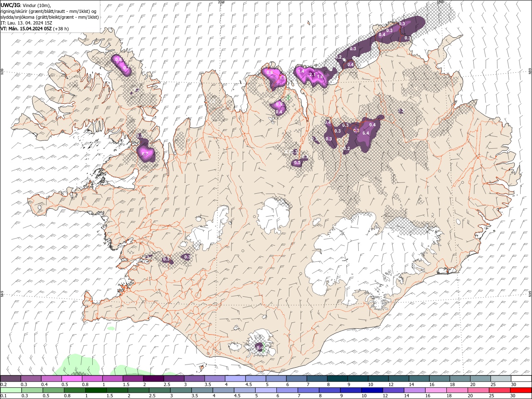Screen dimensions: 532x399
Task: Pick the darkest purple snow swatch at 2
Action: pos(153,379)
